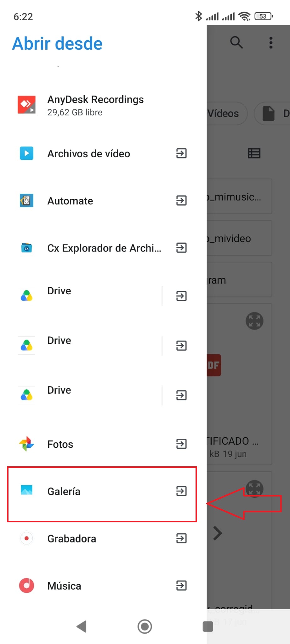Tap the Android home navigation button
Screen dimensions: 290x644
(x=145, y=626)
